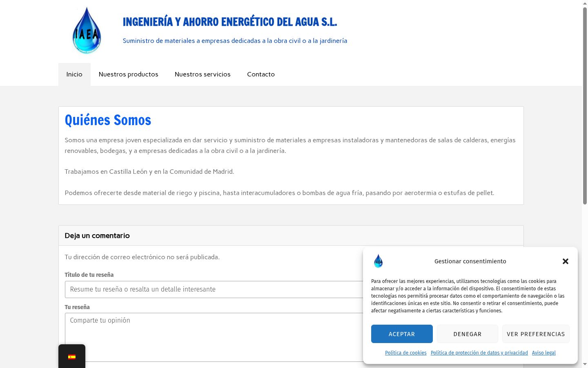Open VER PREFERENCIAS cookie settings

(536, 334)
